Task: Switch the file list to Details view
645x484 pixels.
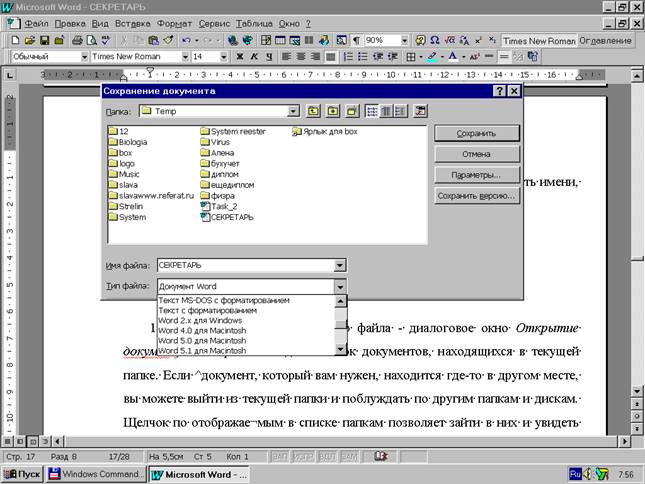Action: (x=386, y=111)
